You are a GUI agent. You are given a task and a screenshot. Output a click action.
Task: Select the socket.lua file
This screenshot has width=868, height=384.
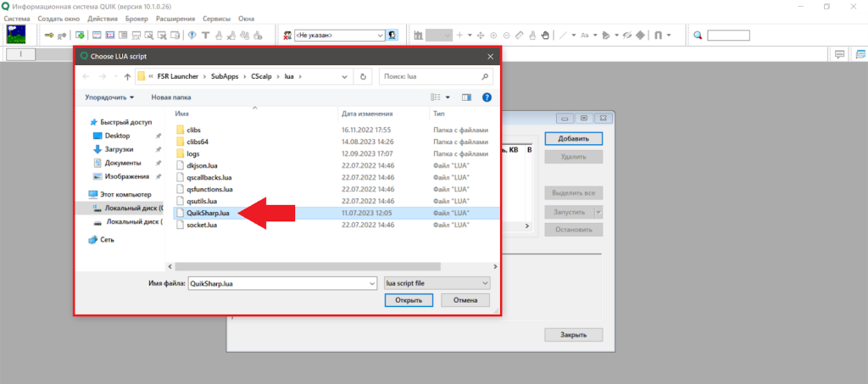click(x=202, y=225)
